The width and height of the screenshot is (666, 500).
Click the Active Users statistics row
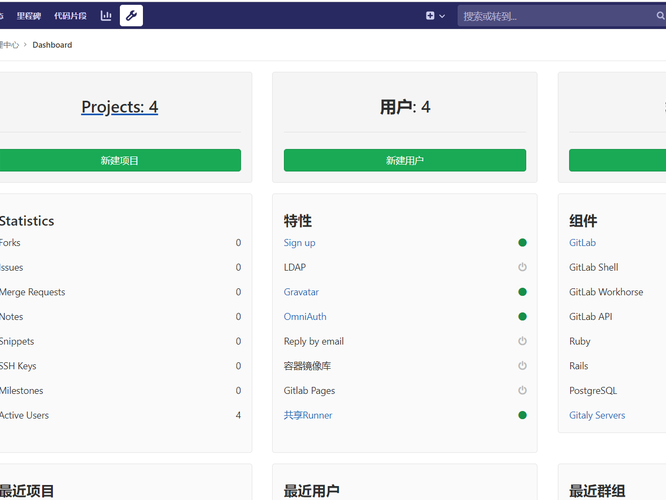[120, 415]
